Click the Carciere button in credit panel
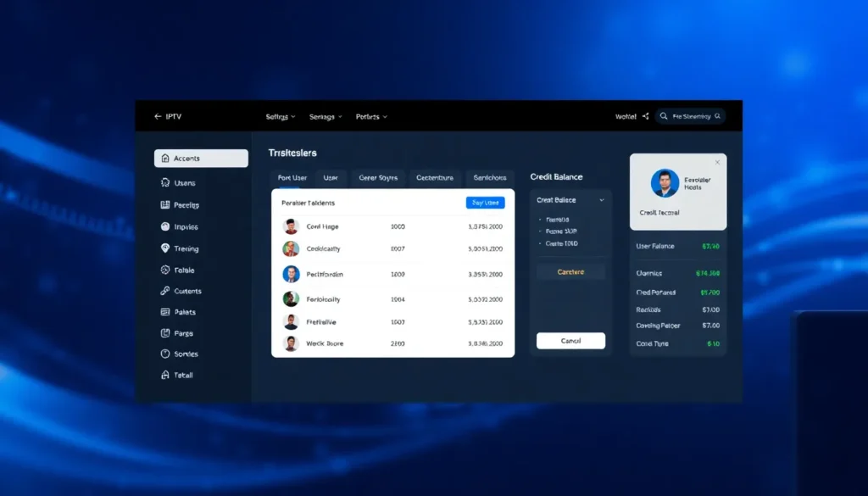 coord(570,272)
